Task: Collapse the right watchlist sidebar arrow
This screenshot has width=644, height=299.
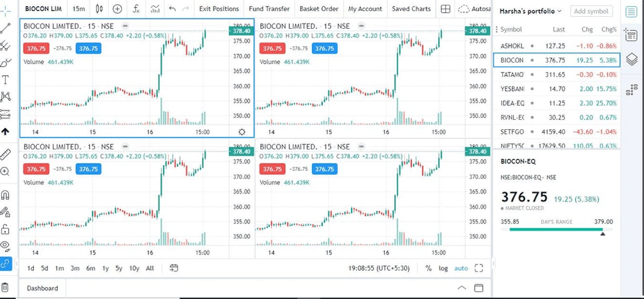Action: pyautogui.click(x=493, y=264)
